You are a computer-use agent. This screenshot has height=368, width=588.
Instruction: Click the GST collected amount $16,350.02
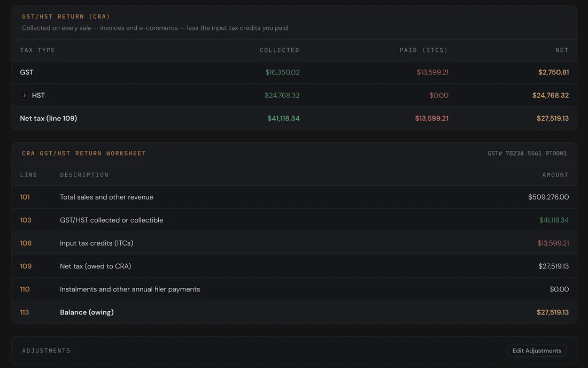pos(282,72)
